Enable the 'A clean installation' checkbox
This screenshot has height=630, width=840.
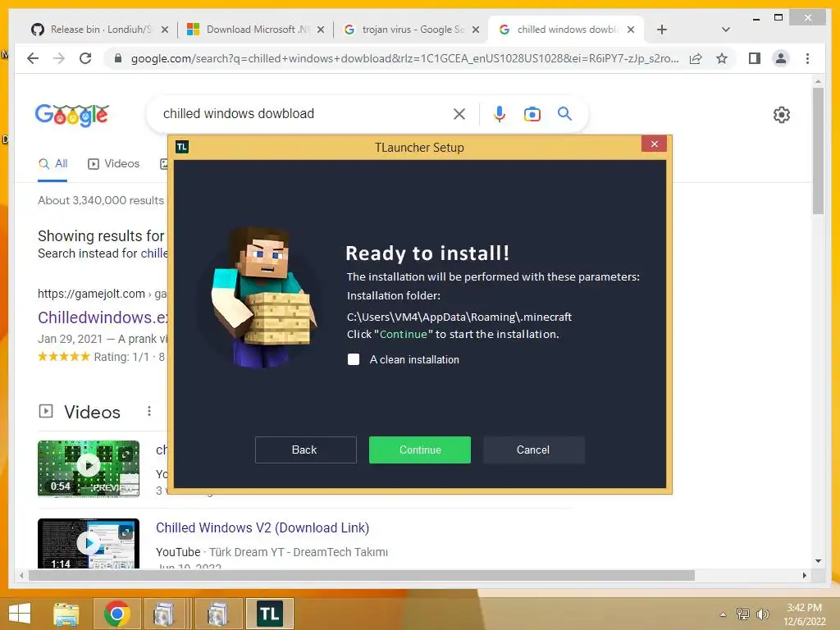point(354,359)
